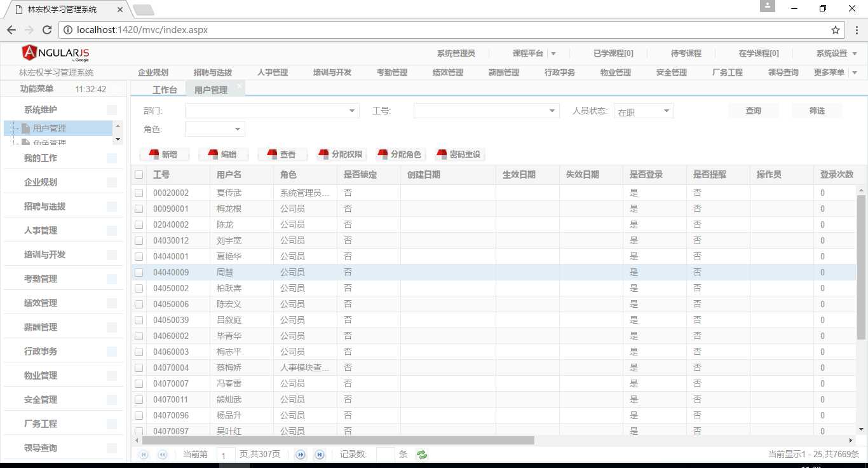Check the row for 04050039 吕叙庭

139,320
